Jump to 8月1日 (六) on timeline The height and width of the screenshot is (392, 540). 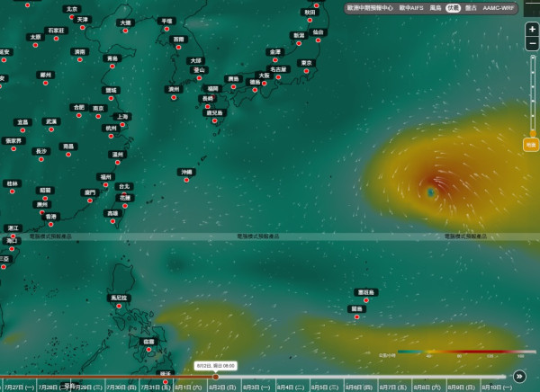point(188,388)
